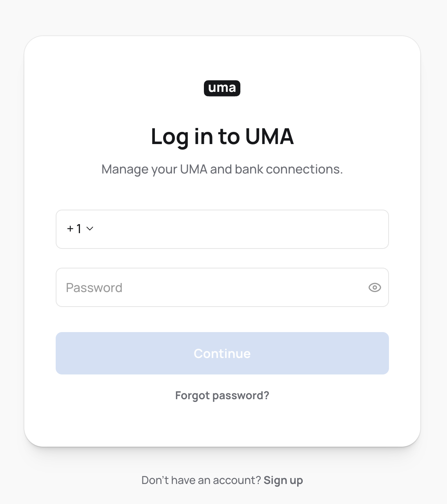Expand the chevron arrow beside +1

pos(90,228)
